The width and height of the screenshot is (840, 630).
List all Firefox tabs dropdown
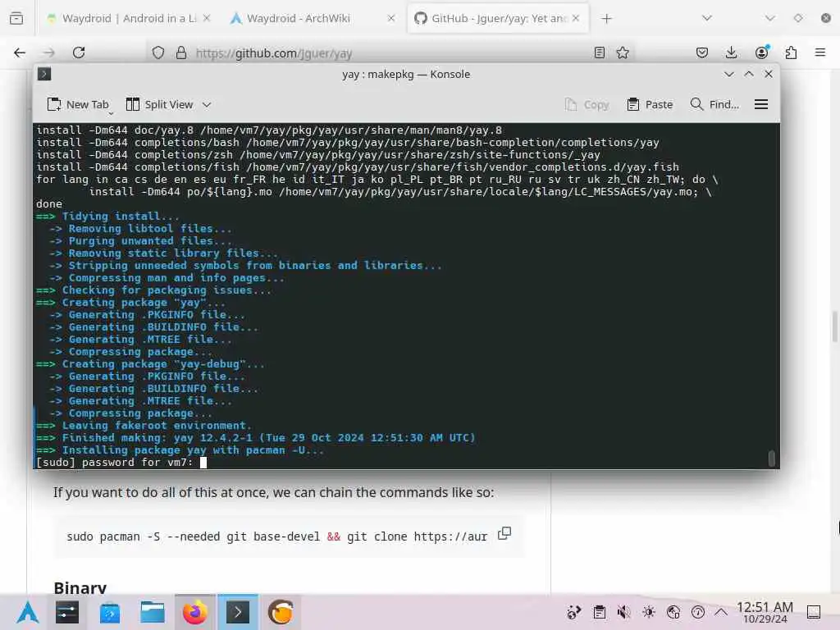pos(707,18)
